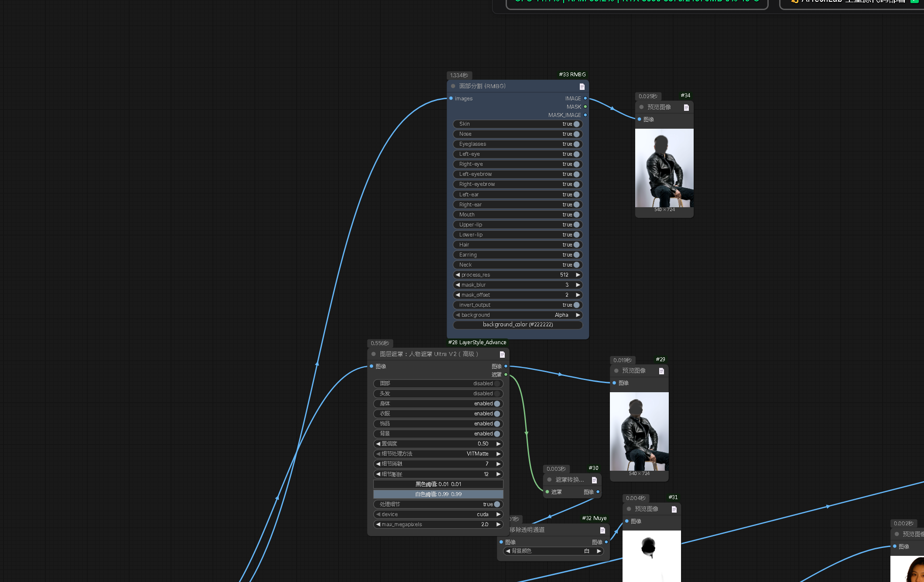
Task: Click background_color #222222 button
Action: tap(518, 325)
